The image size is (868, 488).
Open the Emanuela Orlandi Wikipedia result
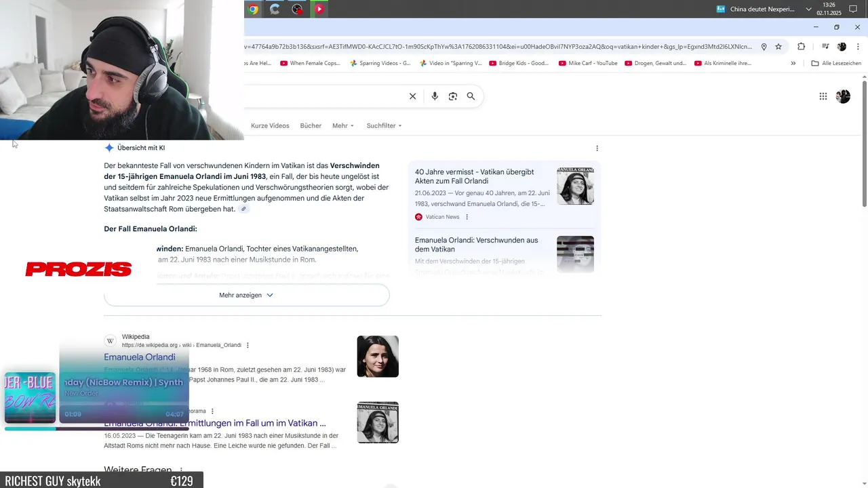pyautogui.click(x=140, y=357)
